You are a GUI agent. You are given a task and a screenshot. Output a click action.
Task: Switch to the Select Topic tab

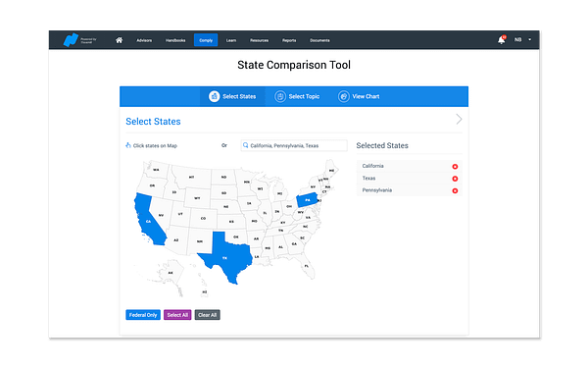click(x=297, y=96)
